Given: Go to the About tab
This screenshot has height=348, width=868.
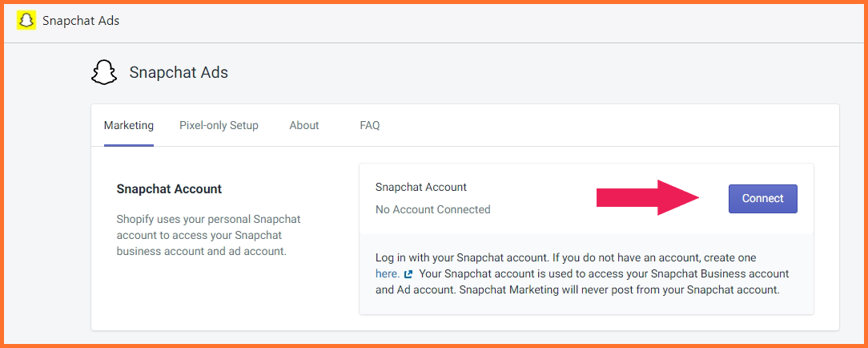Looking at the screenshot, I should [304, 125].
